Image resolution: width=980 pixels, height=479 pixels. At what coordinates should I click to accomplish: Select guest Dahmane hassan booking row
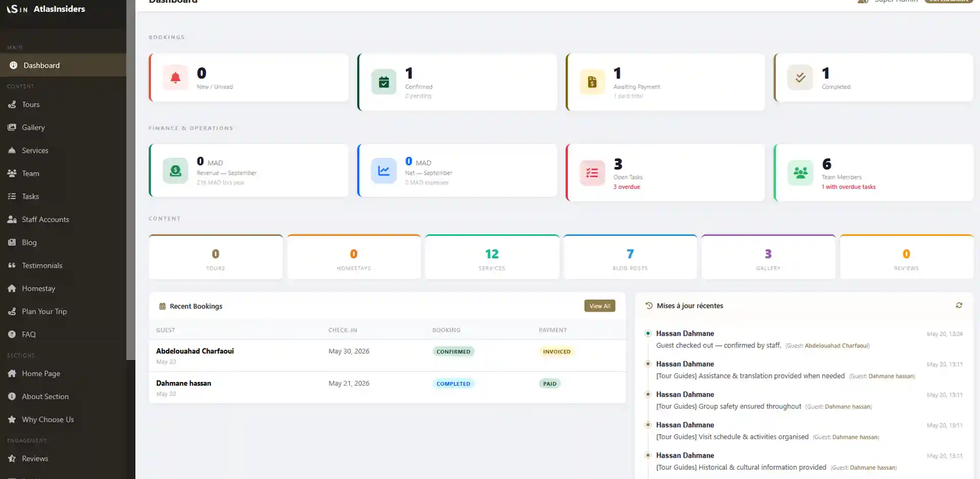(x=387, y=388)
